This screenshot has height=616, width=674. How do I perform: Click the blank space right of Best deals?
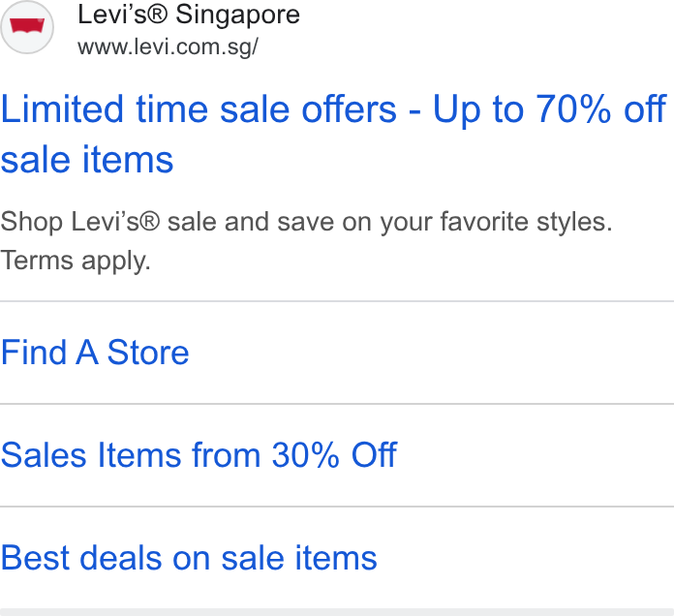pos(525,558)
